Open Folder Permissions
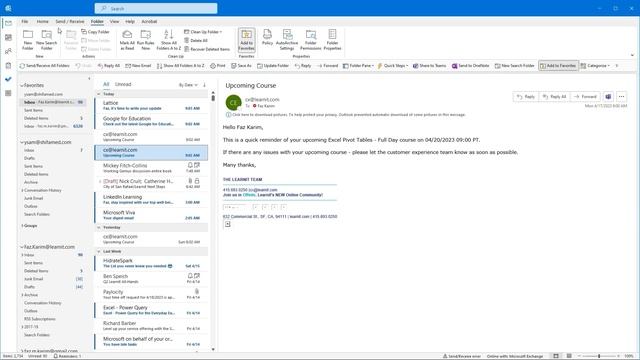Screen dimensions: 640x360 click(311, 40)
